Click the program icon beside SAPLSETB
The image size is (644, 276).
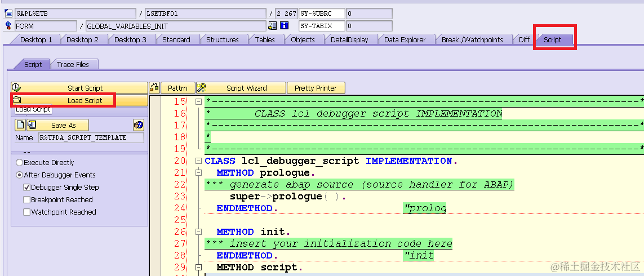point(8,14)
